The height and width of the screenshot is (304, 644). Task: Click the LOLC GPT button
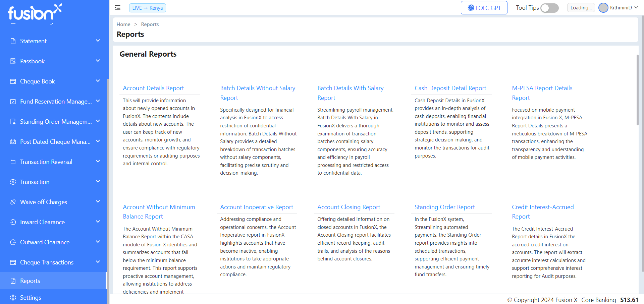(484, 7)
